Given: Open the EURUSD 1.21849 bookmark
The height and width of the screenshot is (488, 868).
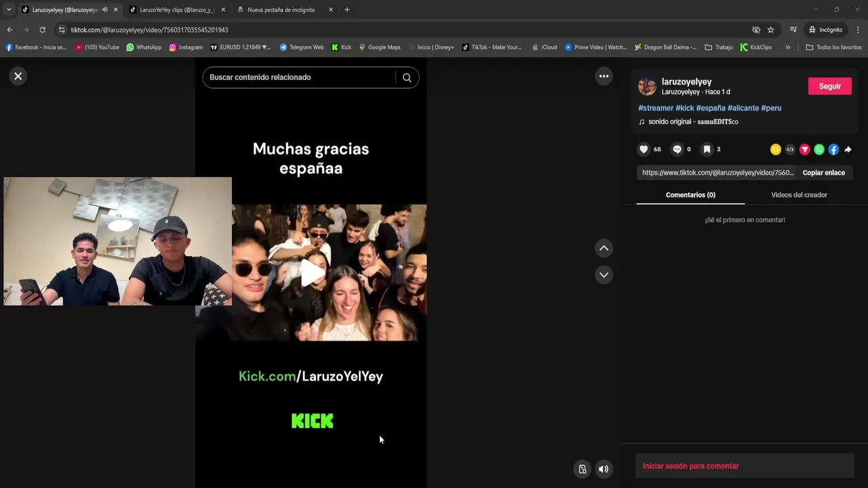Looking at the screenshot, I should [x=240, y=47].
